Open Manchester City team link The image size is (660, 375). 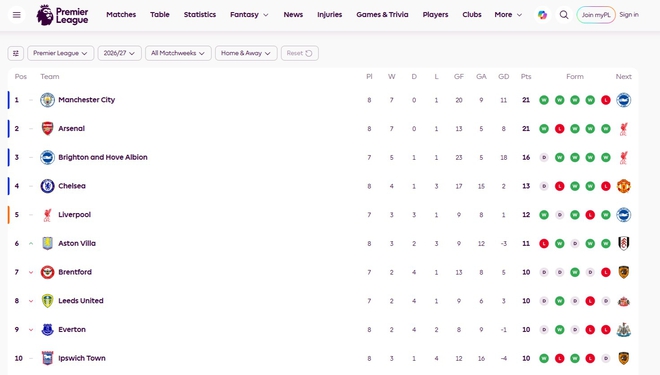tap(86, 100)
